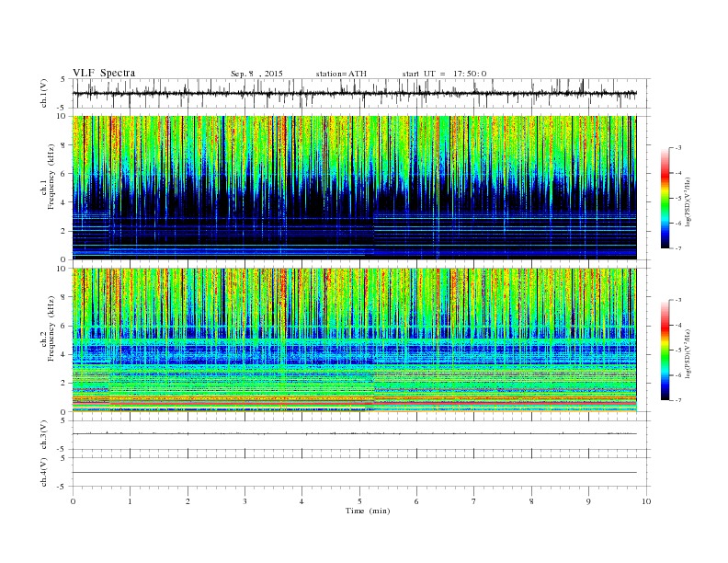This screenshot has height=563, width=728.
Task: Click the ch.3 voltage waveform panel
Action: (361, 435)
